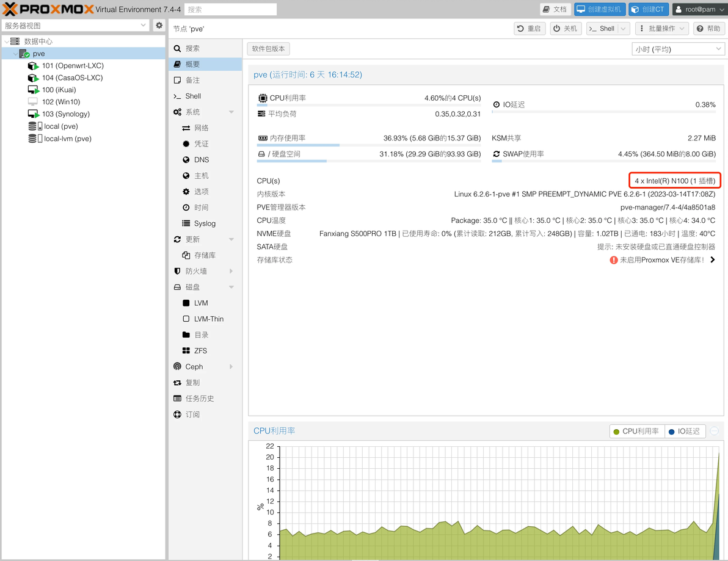The height and width of the screenshot is (561, 728).
Task: Click the CPU chart undo-zoom icon
Action: (x=715, y=431)
